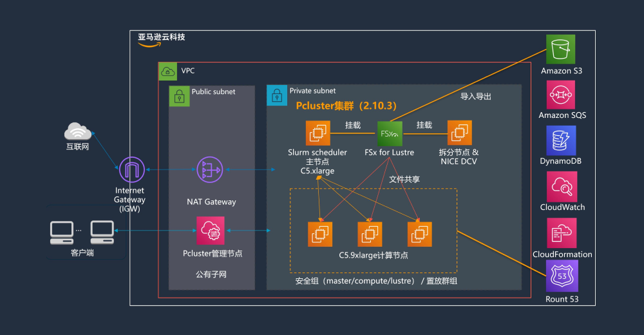This screenshot has height=335, width=644.
Task: Click the CloudWatch text label
Action: 562,207
